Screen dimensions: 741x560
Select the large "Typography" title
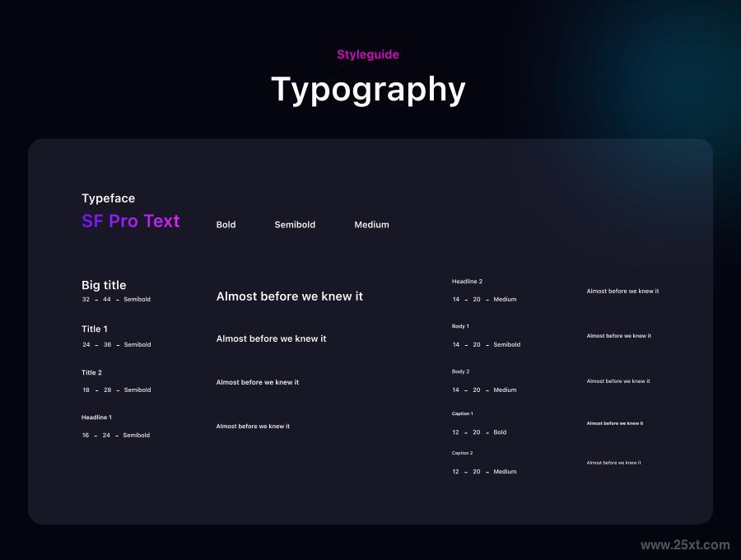click(369, 90)
